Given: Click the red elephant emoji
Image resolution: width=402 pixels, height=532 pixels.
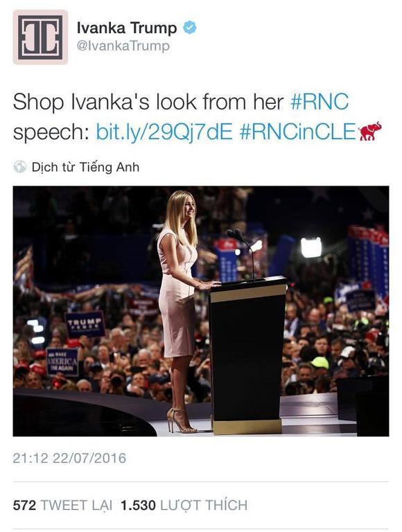Looking at the screenshot, I should click(x=369, y=132).
